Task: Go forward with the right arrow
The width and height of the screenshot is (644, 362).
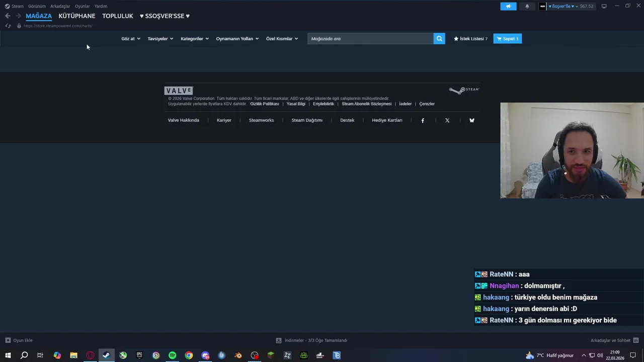Action: (x=18, y=16)
